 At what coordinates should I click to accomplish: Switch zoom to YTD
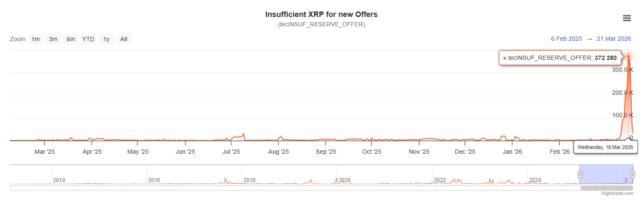(88, 39)
